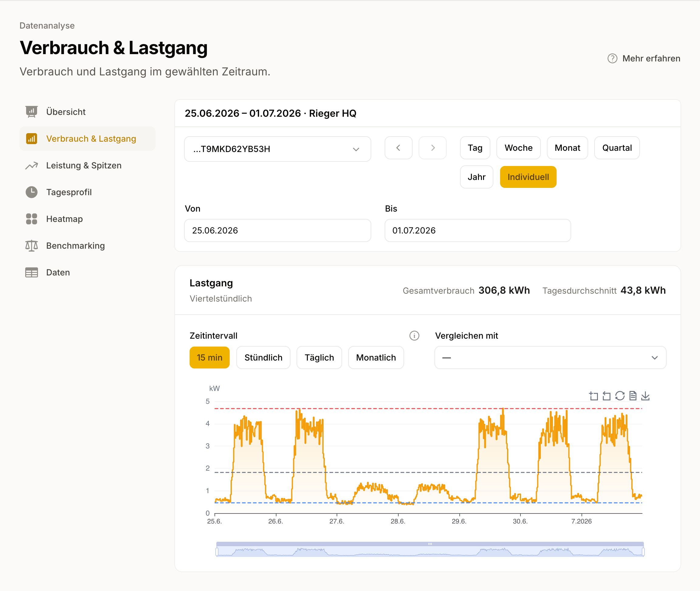Click the clock icon for Tagesprofil
700x591 pixels.
pos(32,192)
